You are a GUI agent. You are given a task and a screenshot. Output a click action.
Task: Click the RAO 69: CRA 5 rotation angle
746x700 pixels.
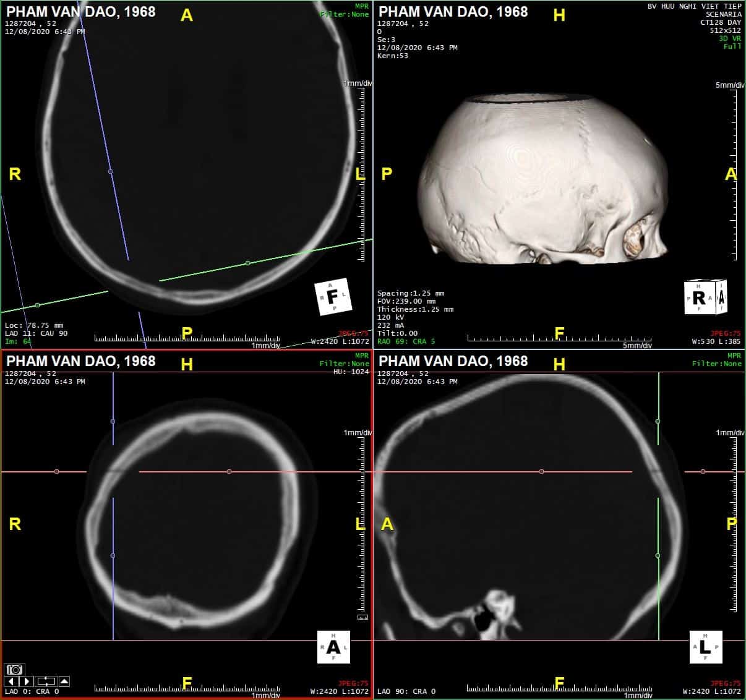click(406, 341)
